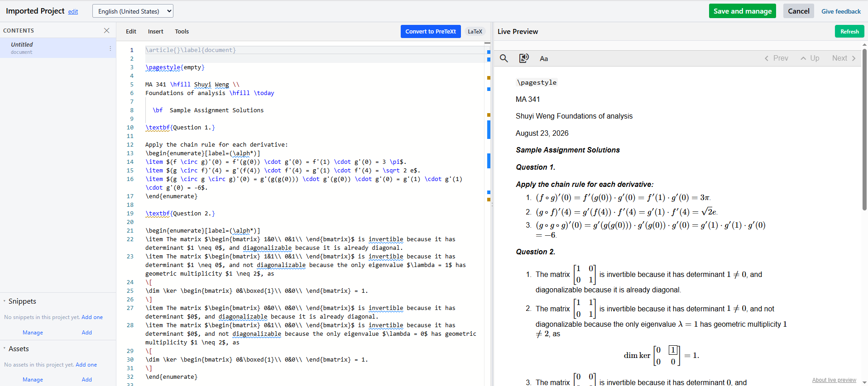Open the Untitled document options menu
Image resolution: width=868 pixels, height=386 pixels.
click(x=110, y=48)
